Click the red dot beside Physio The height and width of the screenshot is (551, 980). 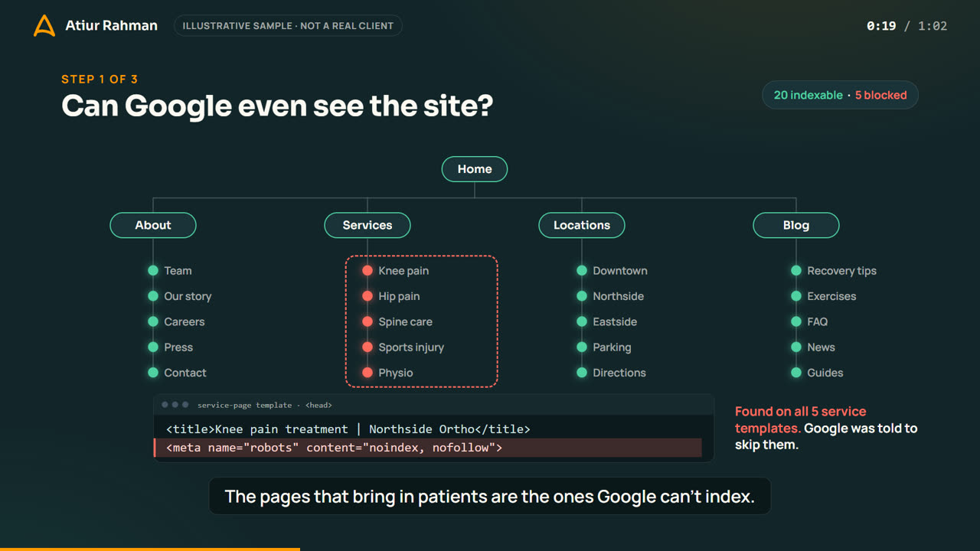coord(367,373)
